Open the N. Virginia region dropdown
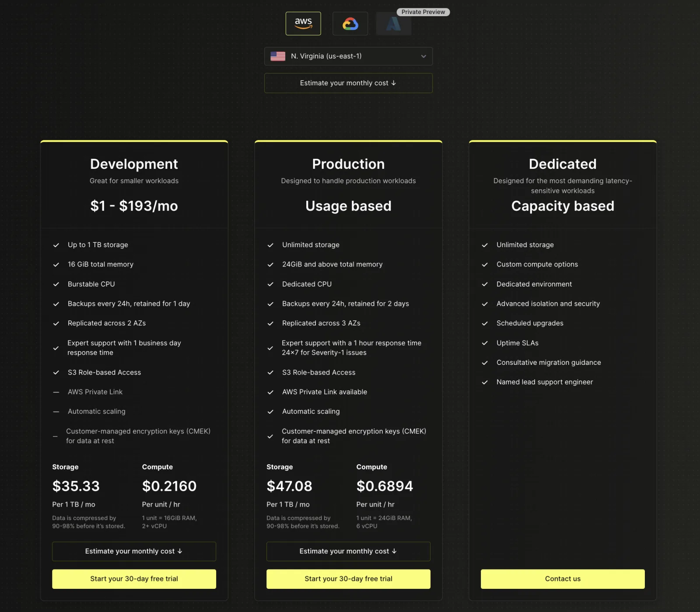This screenshot has height=612, width=700. click(348, 56)
